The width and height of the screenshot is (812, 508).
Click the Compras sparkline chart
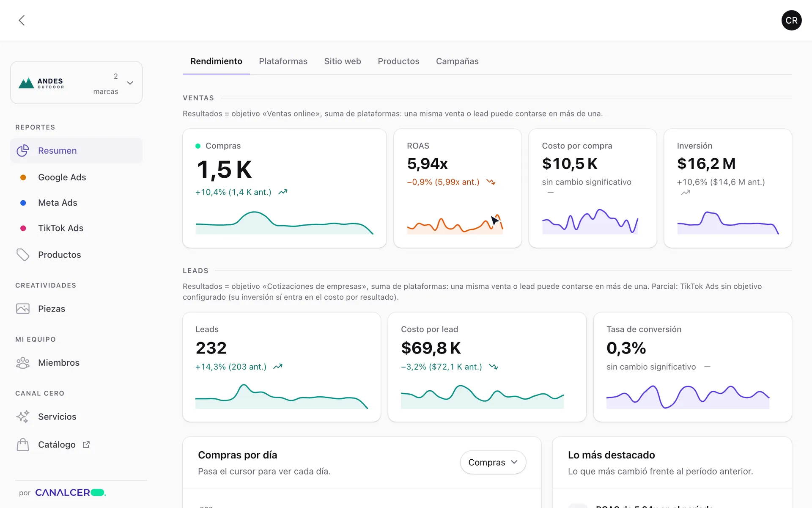[x=284, y=223]
